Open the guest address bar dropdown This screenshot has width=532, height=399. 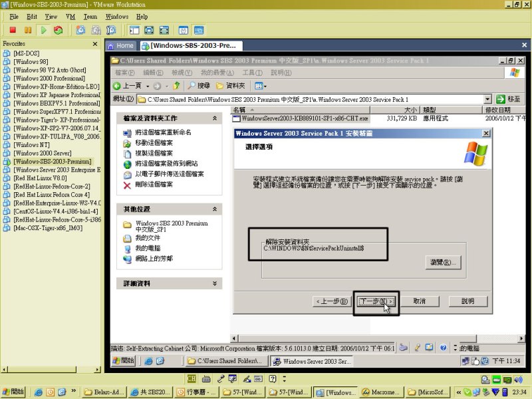tap(487, 99)
